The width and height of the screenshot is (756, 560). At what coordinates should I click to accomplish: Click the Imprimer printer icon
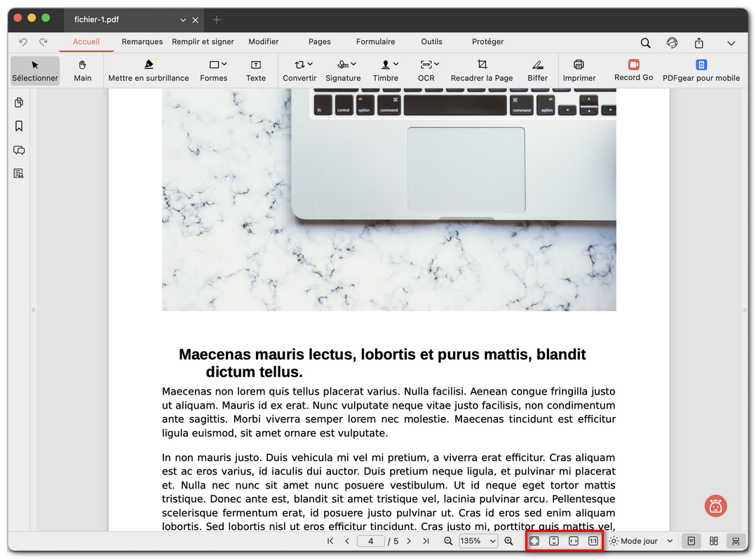click(579, 70)
